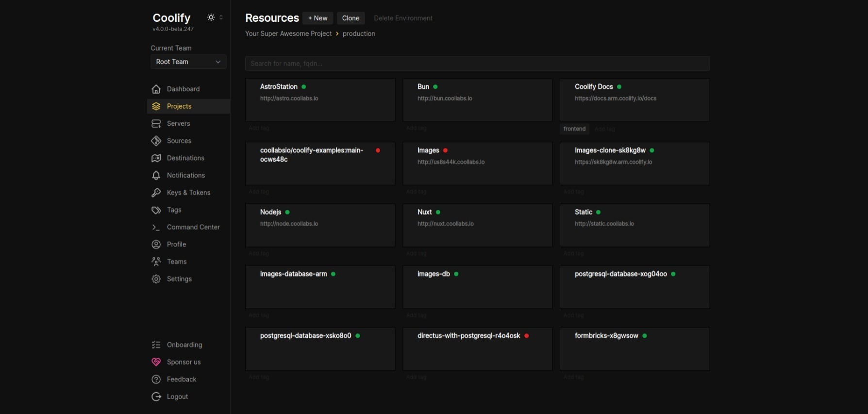
Task: Open Your Super Awesome Project breadcrumb
Action: pyautogui.click(x=288, y=33)
